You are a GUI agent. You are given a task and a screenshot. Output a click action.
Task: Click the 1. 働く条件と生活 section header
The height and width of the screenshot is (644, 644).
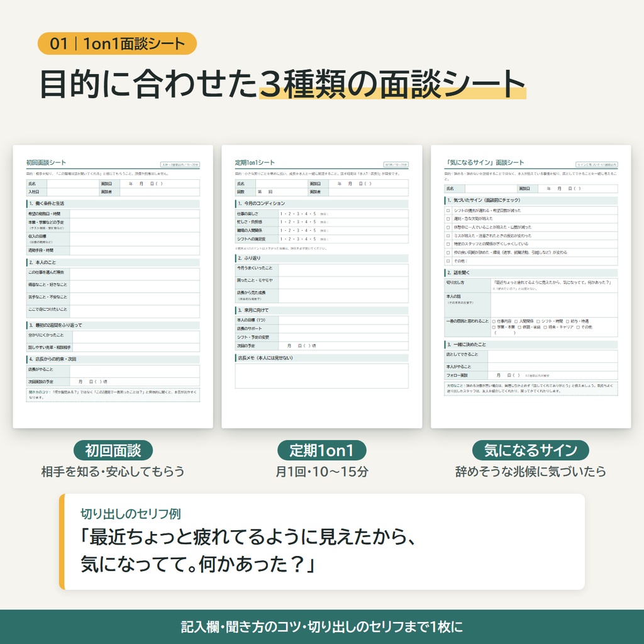113,203
